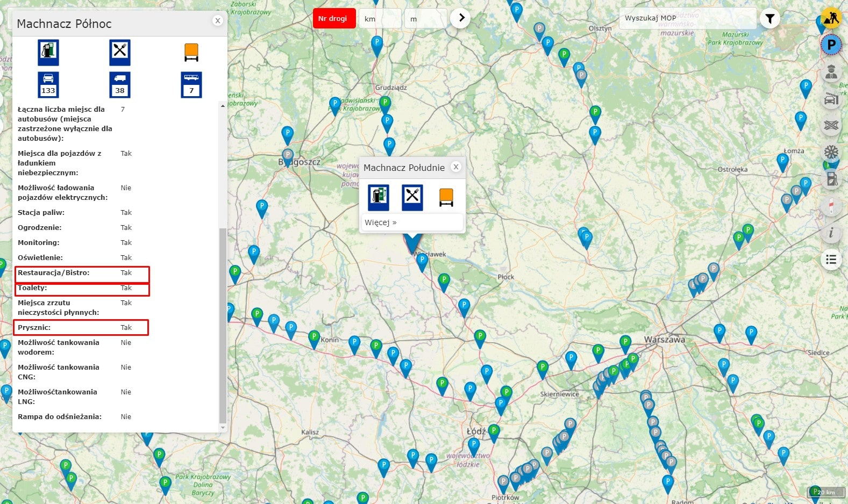Viewport: 848px width, 504px height.
Task: Click the eco fuel station icon
Action: [x=831, y=179]
